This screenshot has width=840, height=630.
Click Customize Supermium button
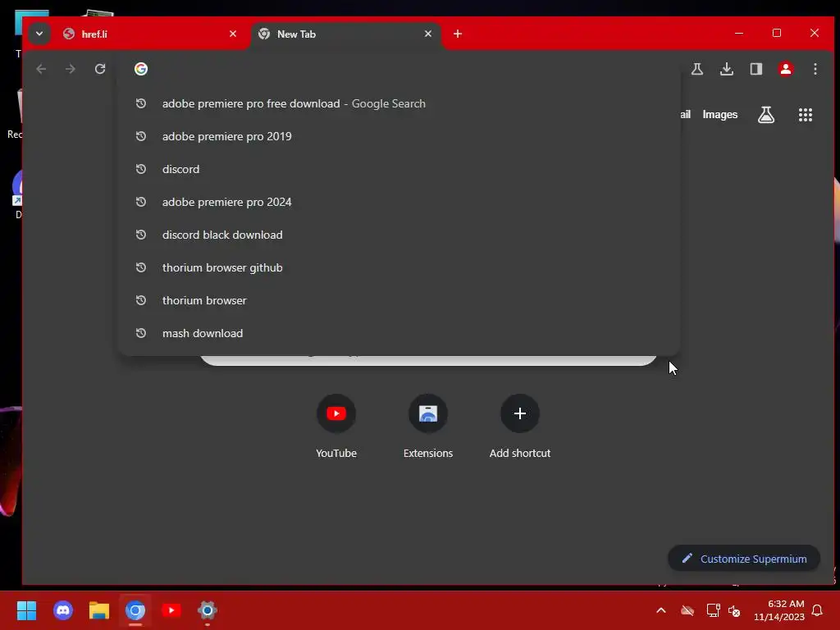click(744, 559)
